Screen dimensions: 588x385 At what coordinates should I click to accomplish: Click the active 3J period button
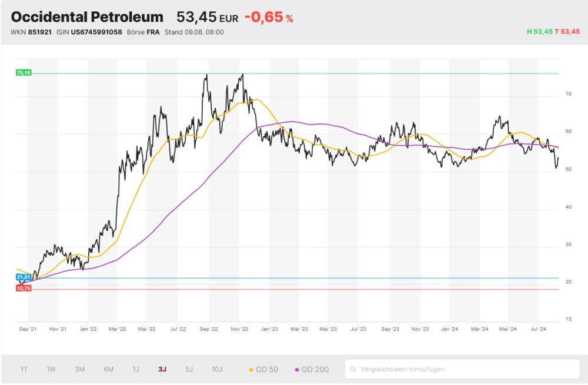pos(162,369)
